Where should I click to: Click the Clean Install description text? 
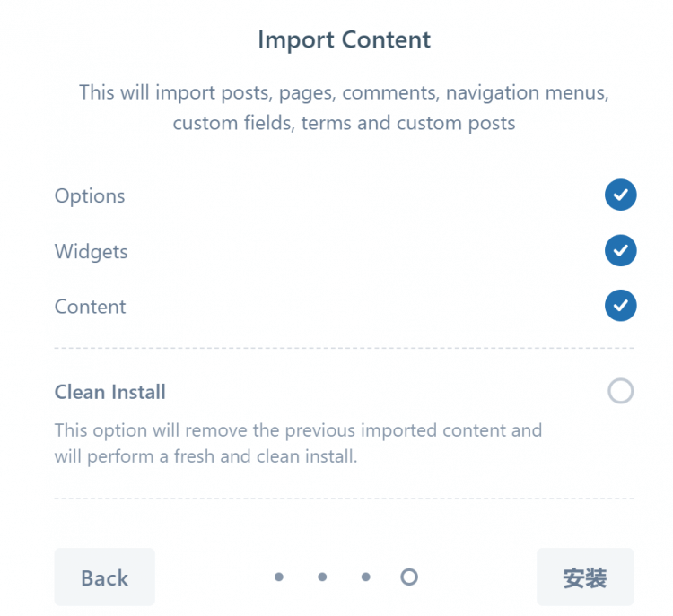(x=298, y=443)
